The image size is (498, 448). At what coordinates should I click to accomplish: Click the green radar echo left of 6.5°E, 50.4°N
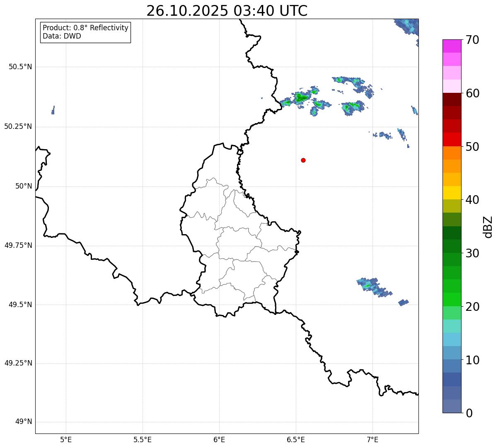287,103
